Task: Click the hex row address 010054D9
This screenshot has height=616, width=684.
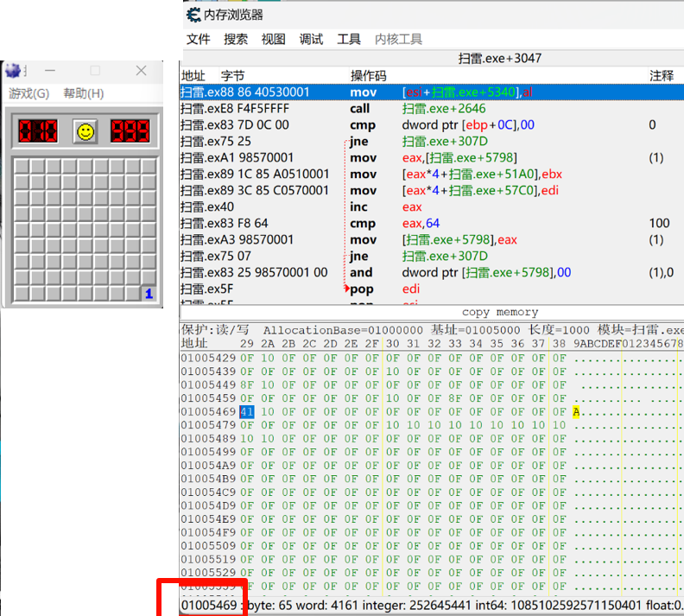Action: (x=208, y=505)
